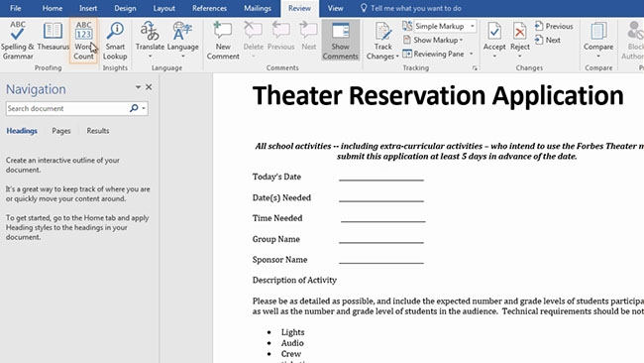The height and width of the screenshot is (363, 644).
Task: Switch to the References tab
Action: [209, 8]
